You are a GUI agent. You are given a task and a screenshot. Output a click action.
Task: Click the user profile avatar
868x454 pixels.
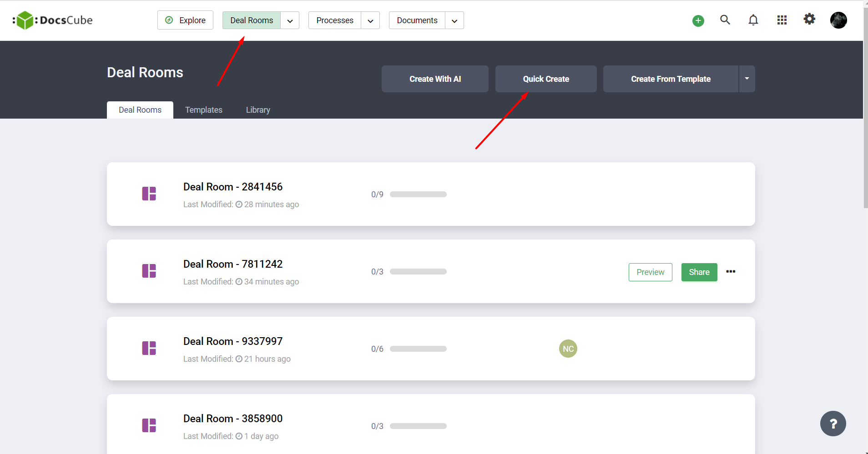pos(838,20)
